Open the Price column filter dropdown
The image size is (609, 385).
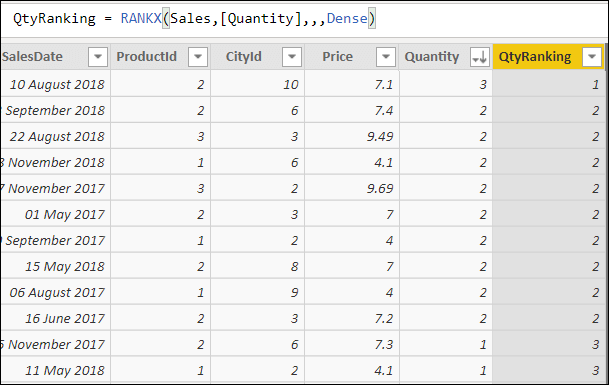tap(386, 57)
